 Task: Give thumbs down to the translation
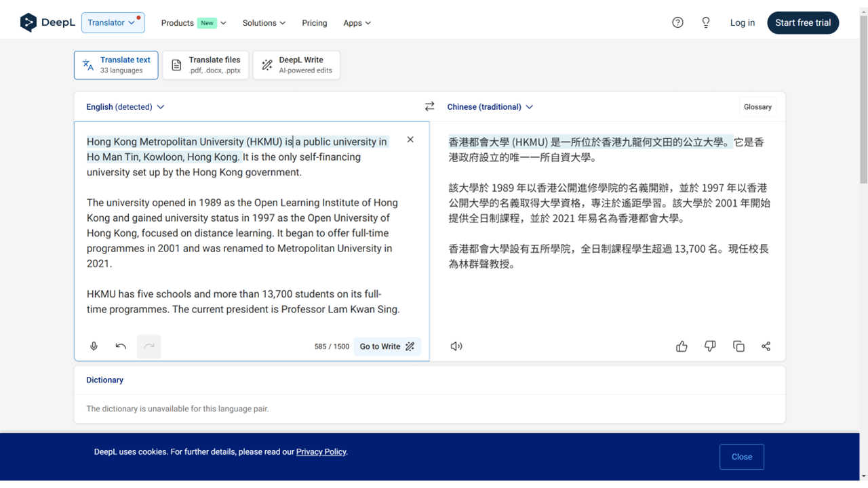point(710,346)
